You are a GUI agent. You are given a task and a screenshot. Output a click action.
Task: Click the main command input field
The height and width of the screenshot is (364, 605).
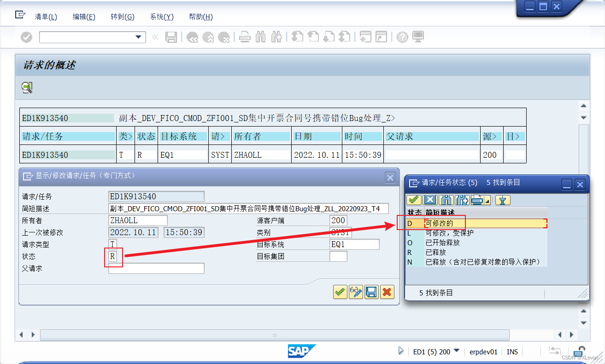[87, 37]
